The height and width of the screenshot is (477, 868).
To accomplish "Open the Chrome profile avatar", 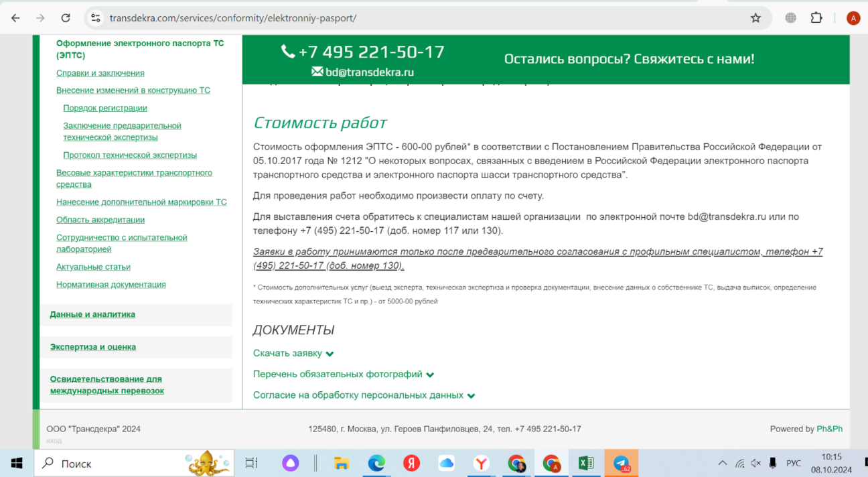I will coord(853,18).
